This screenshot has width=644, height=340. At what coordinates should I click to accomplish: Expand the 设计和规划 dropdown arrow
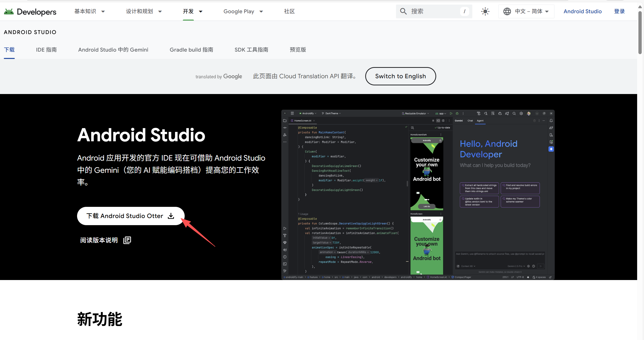click(x=160, y=11)
